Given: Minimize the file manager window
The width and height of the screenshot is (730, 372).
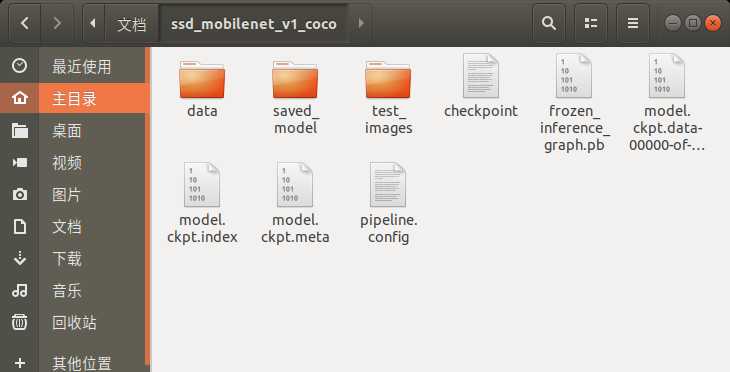Looking at the screenshot, I should pyautogui.click(x=672, y=23).
